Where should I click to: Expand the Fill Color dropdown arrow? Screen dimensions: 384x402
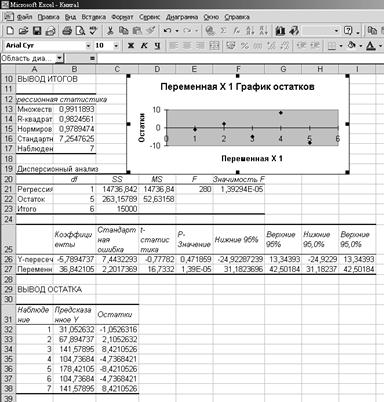(x=361, y=46)
